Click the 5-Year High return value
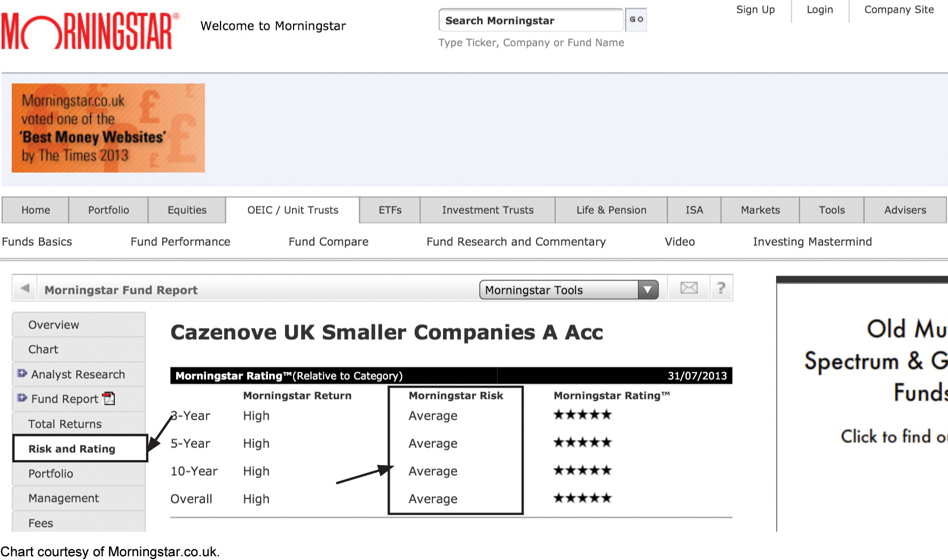Viewport: 948px width, 560px height. pos(256,444)
